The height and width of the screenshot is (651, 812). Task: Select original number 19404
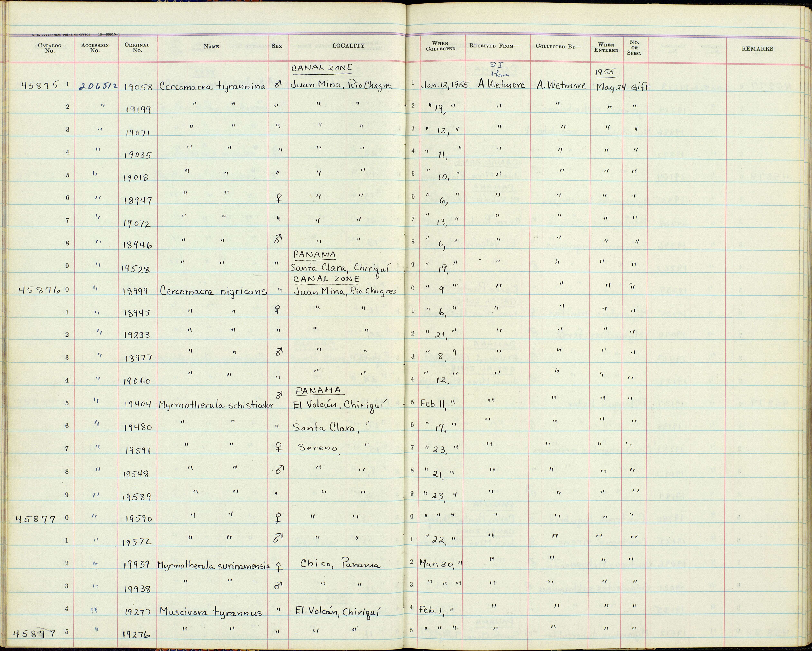pyautogui.click(x=138, y=404)
